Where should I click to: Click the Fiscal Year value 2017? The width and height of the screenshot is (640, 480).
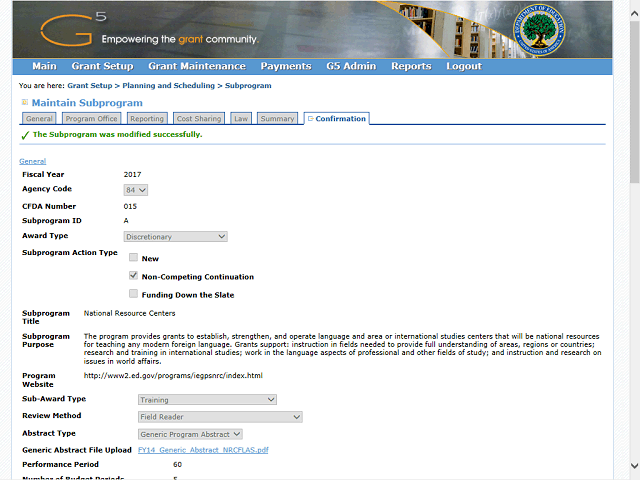tap(132, 174)
